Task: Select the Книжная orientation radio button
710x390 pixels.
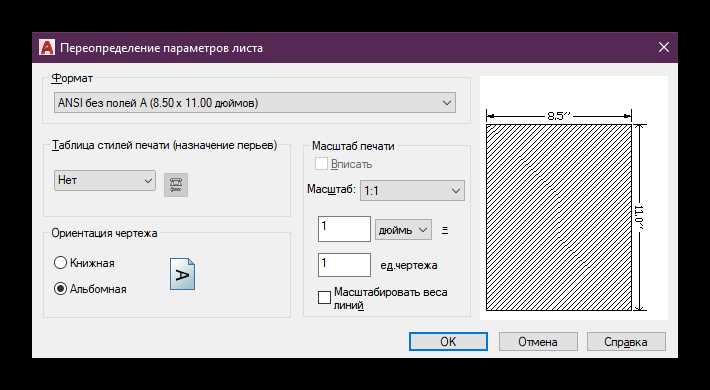Action: pos(60,263)
